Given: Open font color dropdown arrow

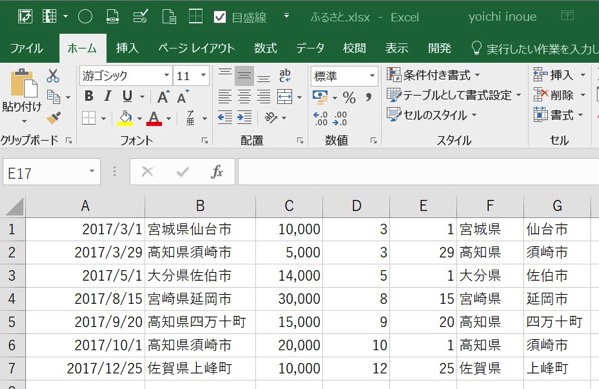Looking at the screenshot, I should click(x=168, y=118).
